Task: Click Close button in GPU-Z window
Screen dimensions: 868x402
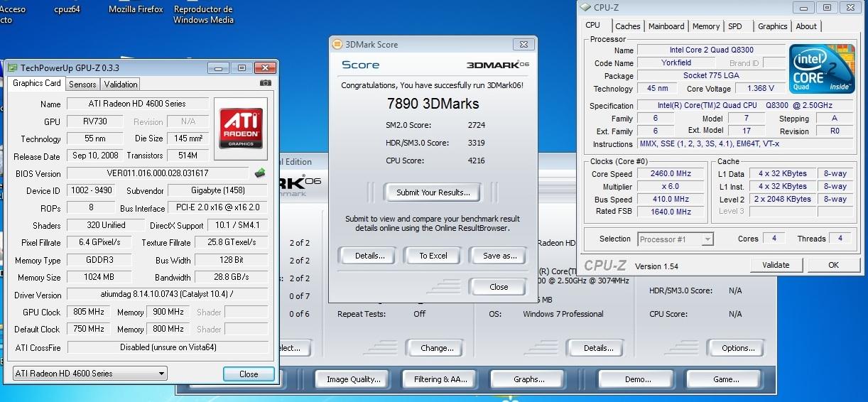Action: (x=249, y=374)
